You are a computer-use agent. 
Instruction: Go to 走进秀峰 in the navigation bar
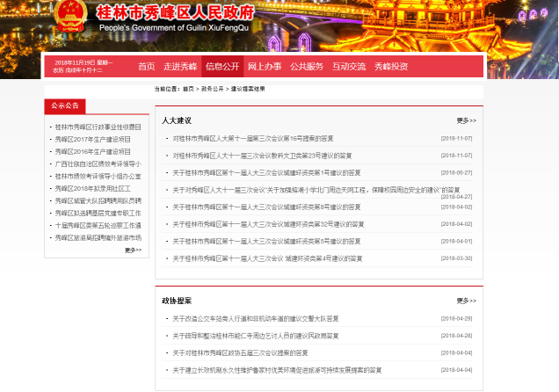coord(180,67)
